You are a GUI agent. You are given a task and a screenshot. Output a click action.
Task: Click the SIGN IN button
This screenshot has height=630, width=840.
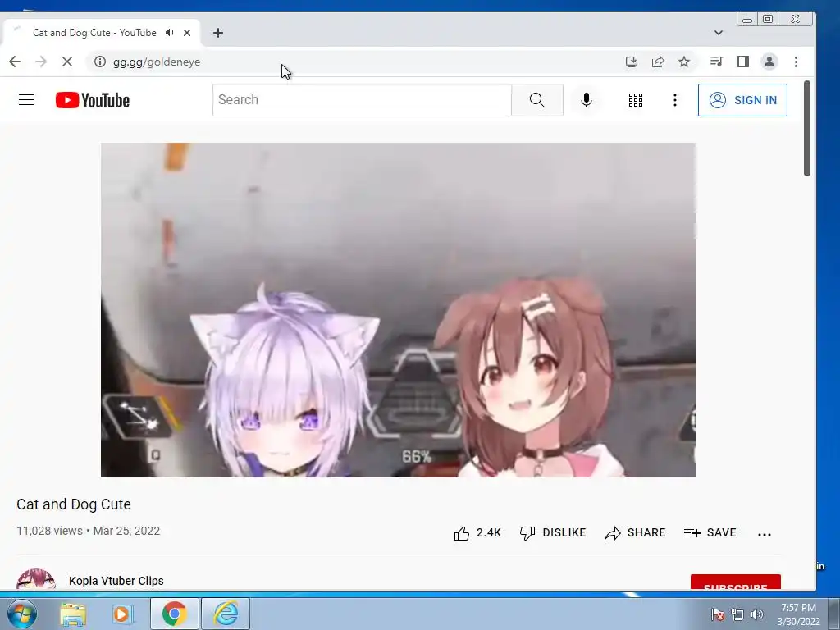742,100
